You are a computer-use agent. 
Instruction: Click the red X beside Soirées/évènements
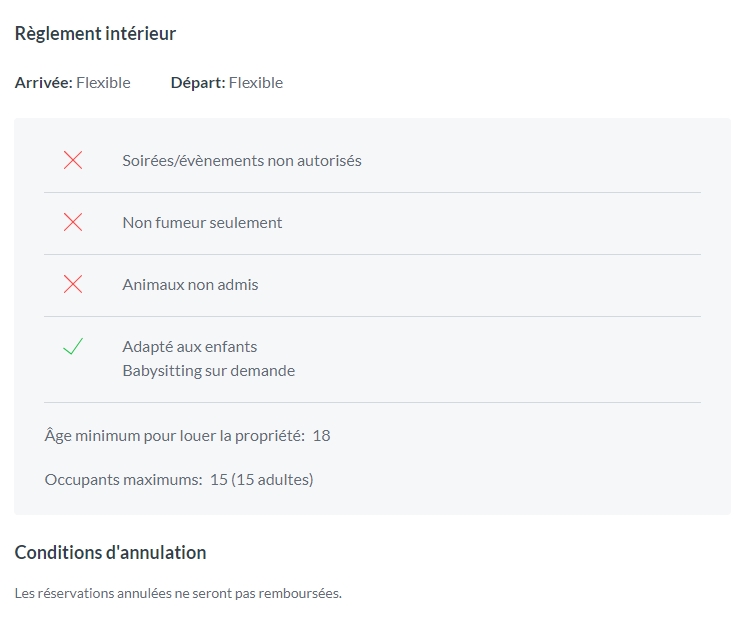[73, 160]
